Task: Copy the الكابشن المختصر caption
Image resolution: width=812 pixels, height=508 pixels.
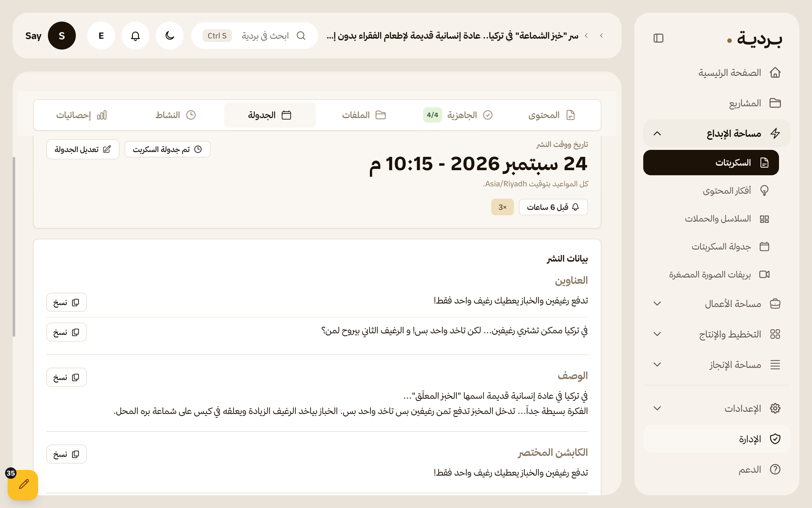Action: (66, 454)
